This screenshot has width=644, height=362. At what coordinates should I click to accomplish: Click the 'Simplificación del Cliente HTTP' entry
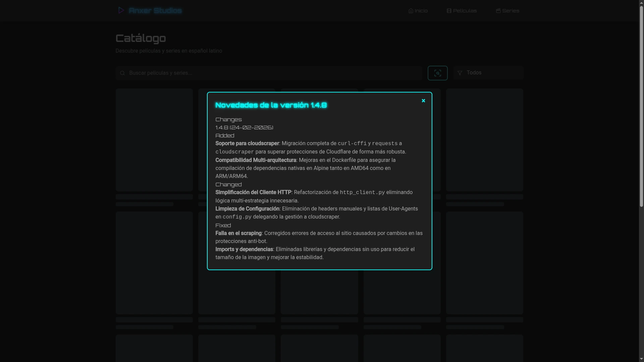click(253, 192)
